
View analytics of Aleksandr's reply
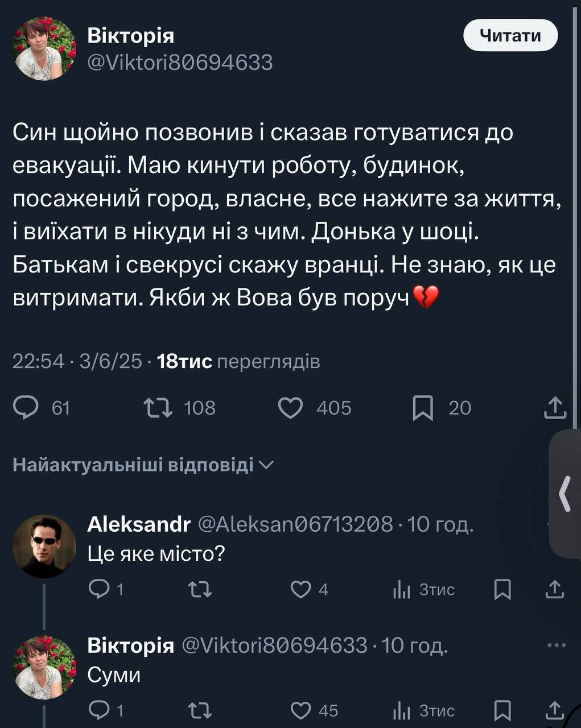[x=402, y=590]
